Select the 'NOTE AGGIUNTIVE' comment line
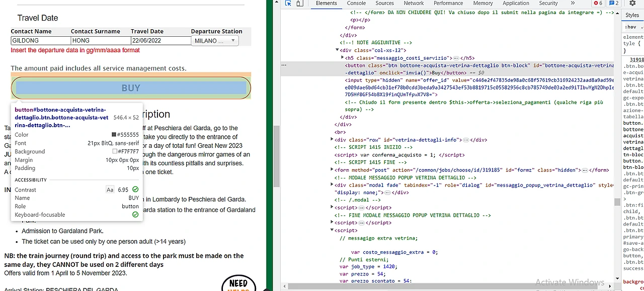Viewport: 644px width, 291px height. tap(375, 43)
